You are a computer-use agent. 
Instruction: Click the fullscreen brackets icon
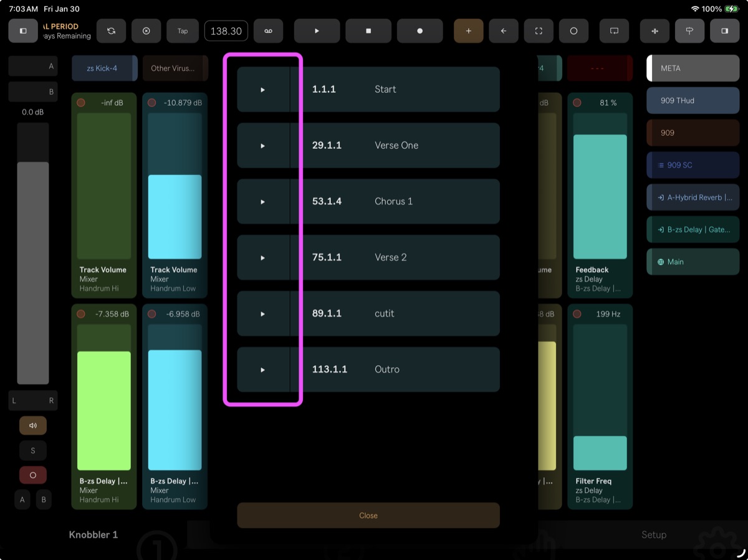[539, 31]
